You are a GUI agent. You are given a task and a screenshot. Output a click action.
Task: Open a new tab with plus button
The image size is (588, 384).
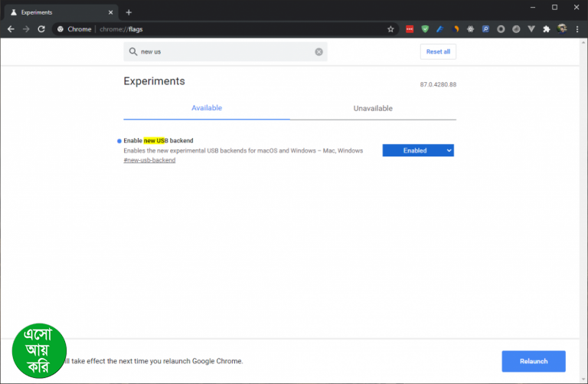click(129, 12)
